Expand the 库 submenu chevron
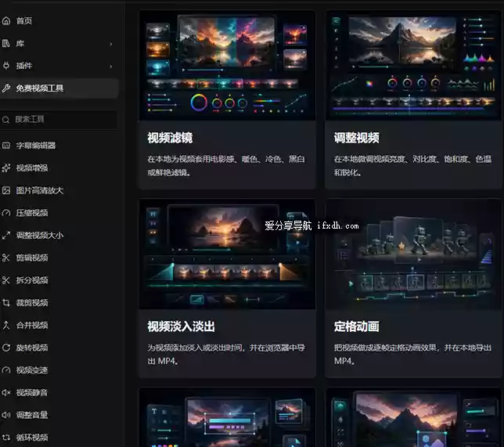This screenshot has height=447, width=504. (111, 44)
